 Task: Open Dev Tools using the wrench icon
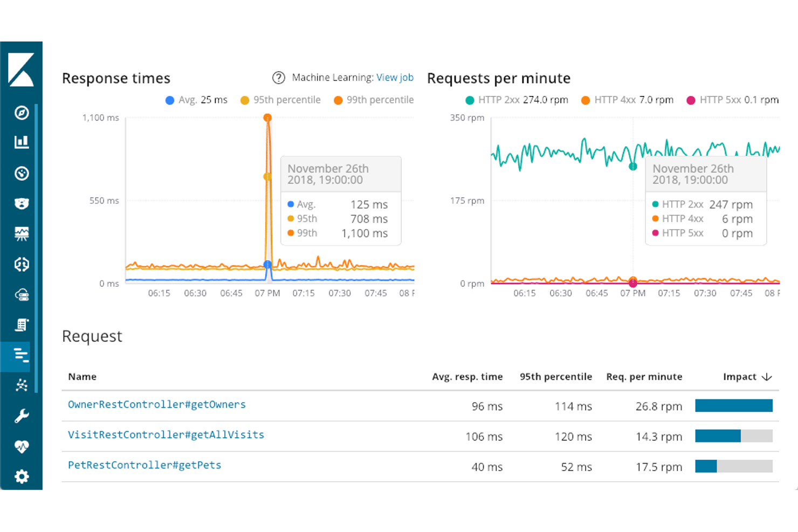(21, 416)
